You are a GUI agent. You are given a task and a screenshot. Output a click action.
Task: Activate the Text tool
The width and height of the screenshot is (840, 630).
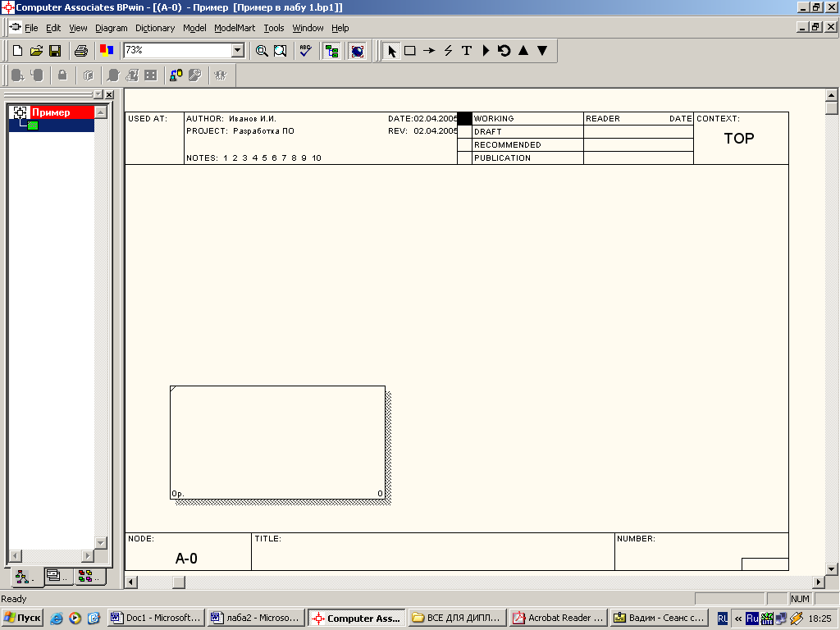pyautogui.click(x=467, y=51)
